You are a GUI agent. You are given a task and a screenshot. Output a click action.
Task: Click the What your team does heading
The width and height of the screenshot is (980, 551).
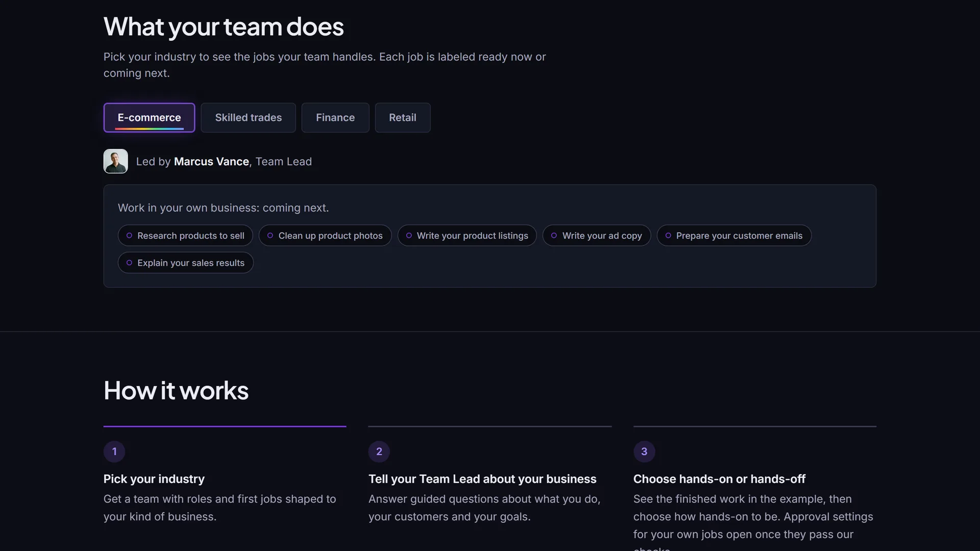(224, 27)
